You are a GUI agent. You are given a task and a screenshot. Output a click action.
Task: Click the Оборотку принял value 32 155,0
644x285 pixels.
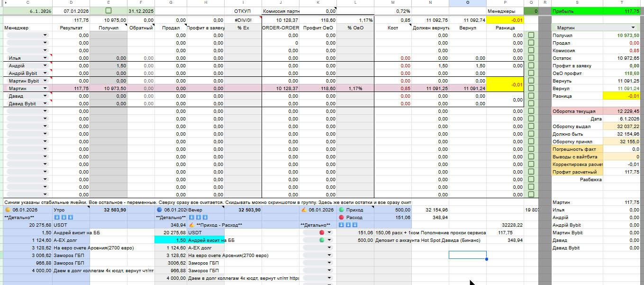pos(621,141)
